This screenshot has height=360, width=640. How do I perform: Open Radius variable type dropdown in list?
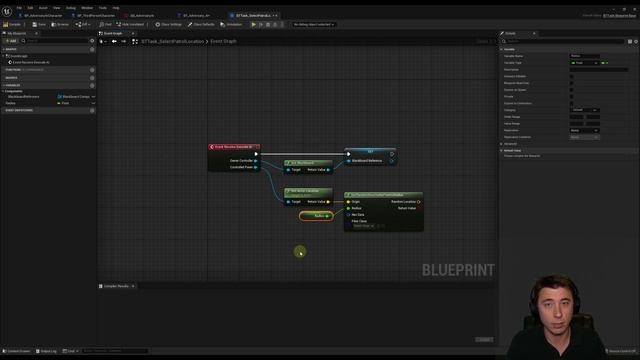click(x=93, y=103)
